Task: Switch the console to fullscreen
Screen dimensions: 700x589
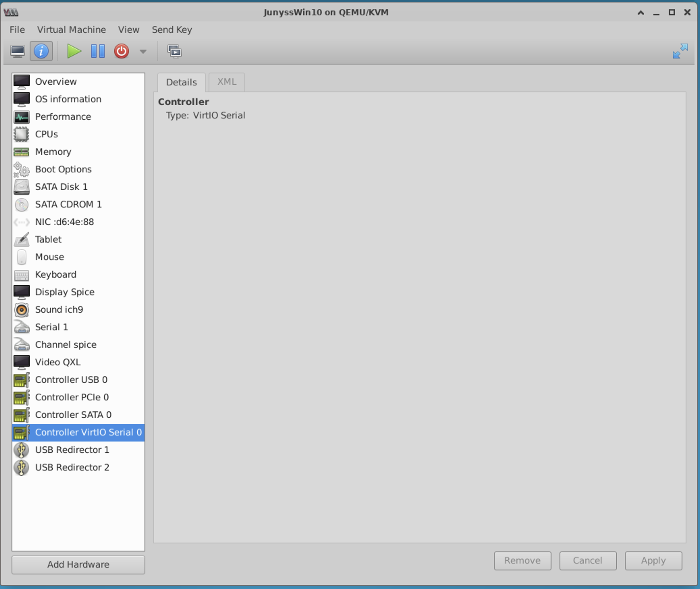Action: 680,51
